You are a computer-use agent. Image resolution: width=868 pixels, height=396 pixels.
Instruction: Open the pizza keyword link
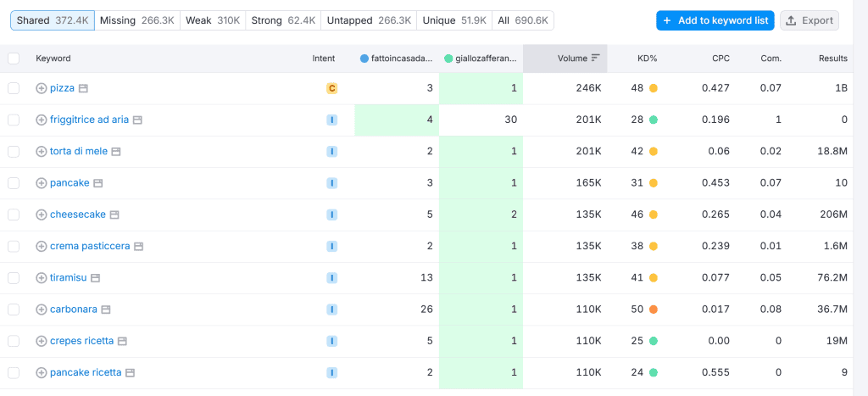coord(62,88)
